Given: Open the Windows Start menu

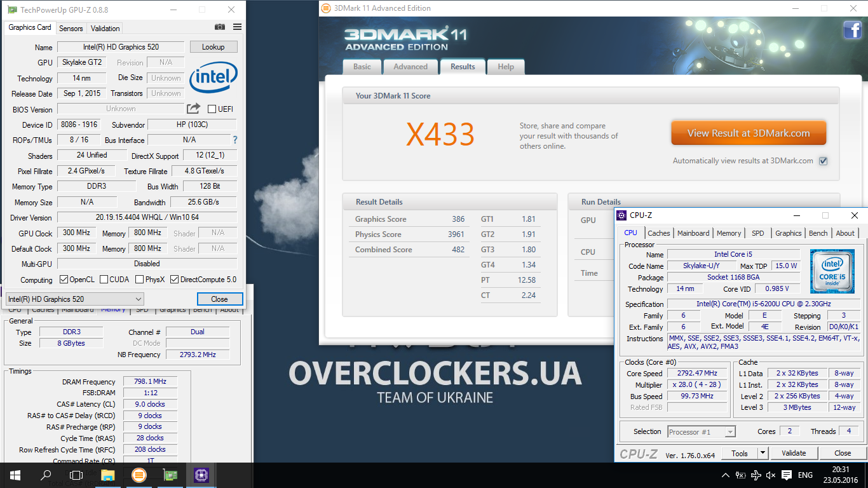Looking at the screenshot, I should (x=15, y=475).
